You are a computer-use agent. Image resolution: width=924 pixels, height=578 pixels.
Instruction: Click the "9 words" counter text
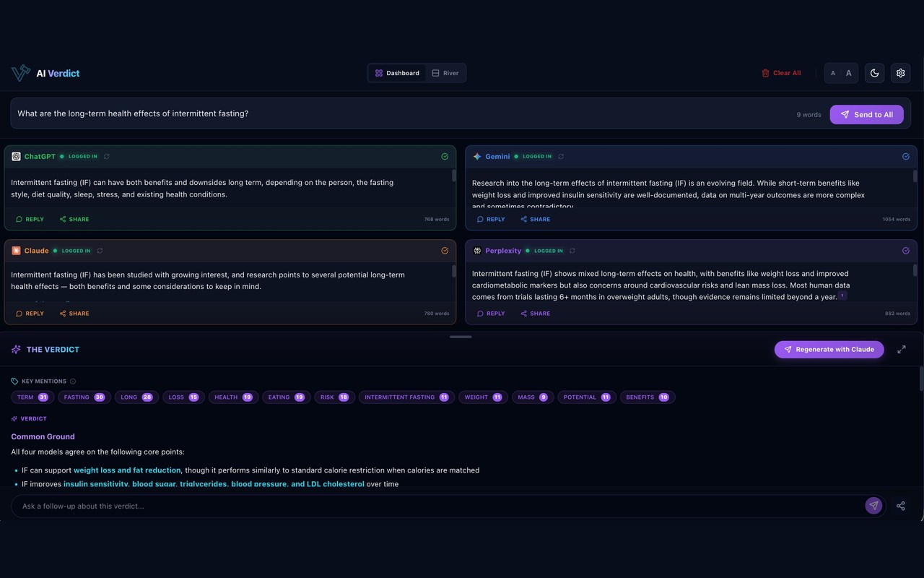808,115
